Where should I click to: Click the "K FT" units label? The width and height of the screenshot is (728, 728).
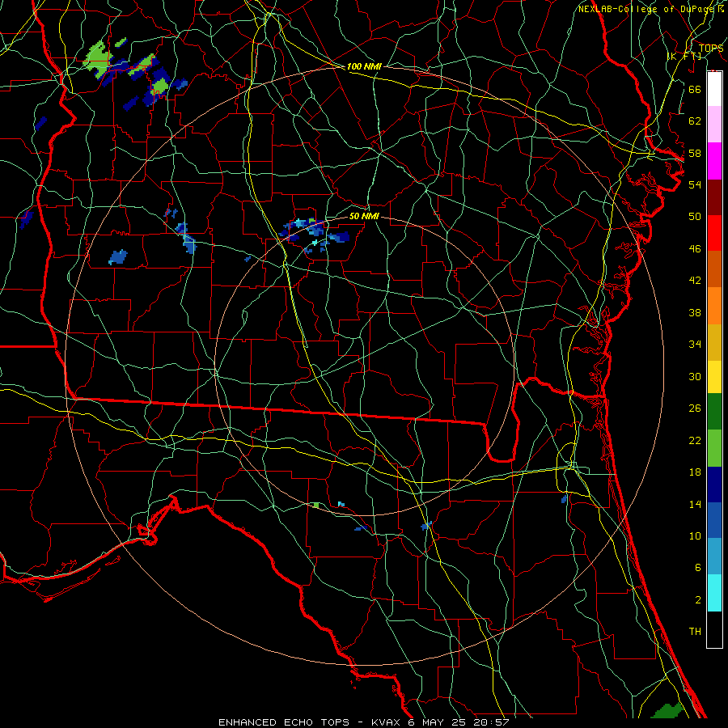(684, 56)
